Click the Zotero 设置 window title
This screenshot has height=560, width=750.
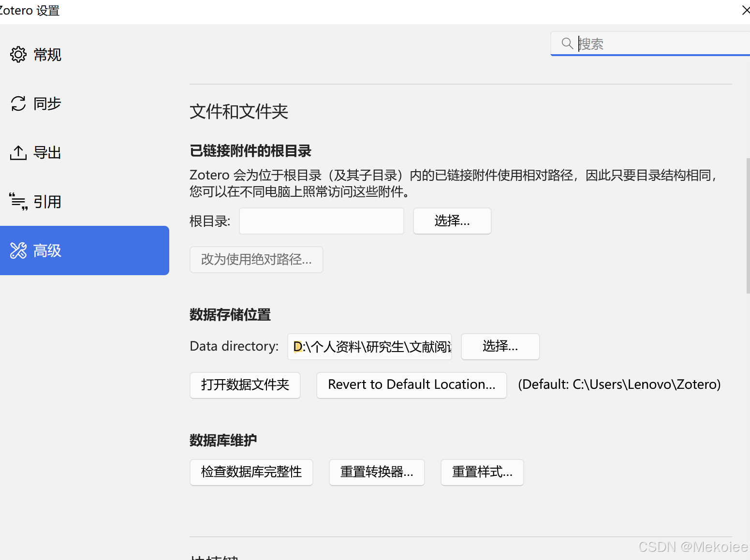29,10
